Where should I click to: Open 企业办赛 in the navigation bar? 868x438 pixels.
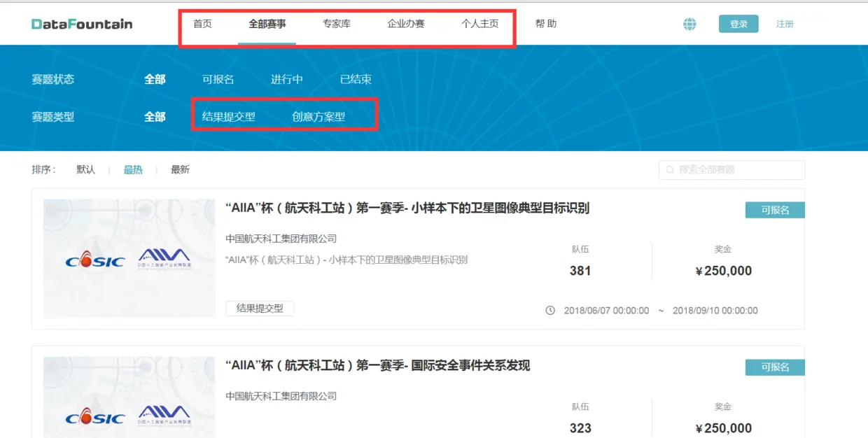pos(406,24)
